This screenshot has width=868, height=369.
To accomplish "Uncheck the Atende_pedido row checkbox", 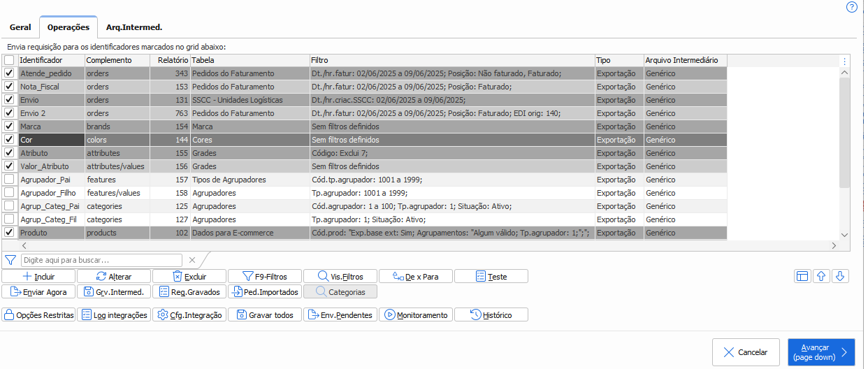I will coord(9,73).
